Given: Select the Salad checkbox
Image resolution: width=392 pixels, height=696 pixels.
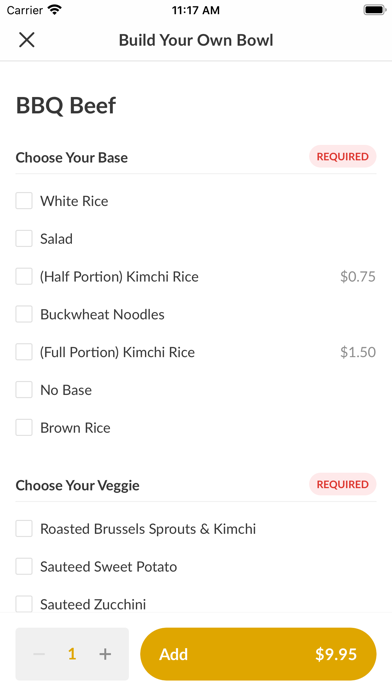Looking at the screenshot, I should 24,238.
